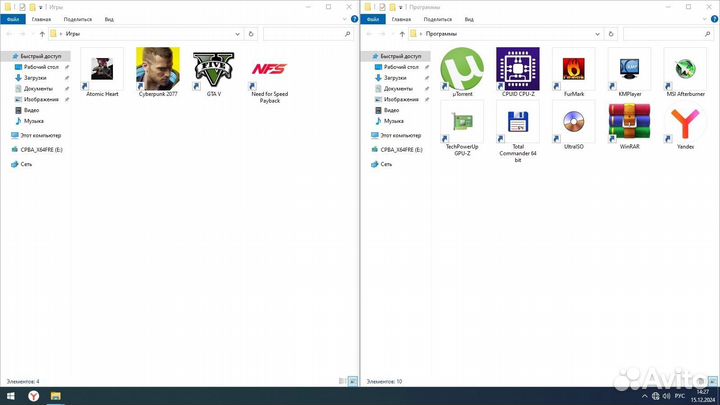Open help in the Программы window
Screen dimensions: 720x405
tap(714, 19)
